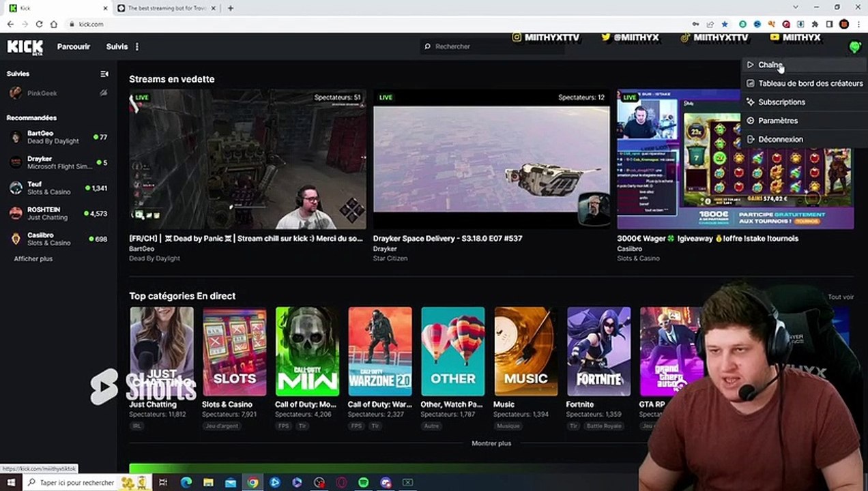Open the Mail app from the taskbar
868x491 pixels.
[x=231, y=483]
